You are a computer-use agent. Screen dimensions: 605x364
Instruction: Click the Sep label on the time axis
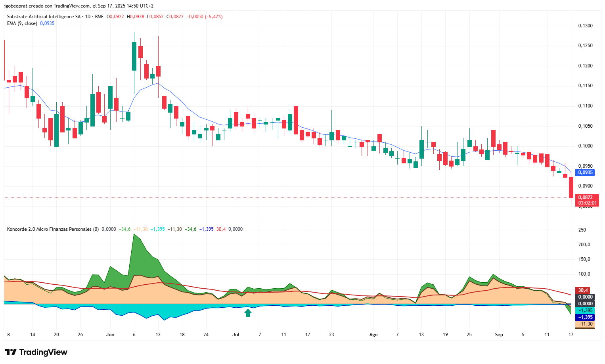[499, 335]
